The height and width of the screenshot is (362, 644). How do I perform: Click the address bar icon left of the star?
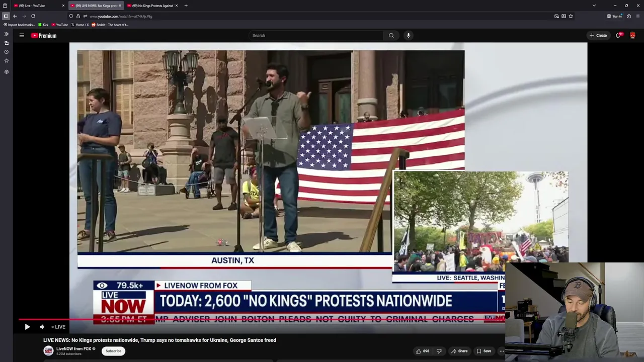point(563,16)
